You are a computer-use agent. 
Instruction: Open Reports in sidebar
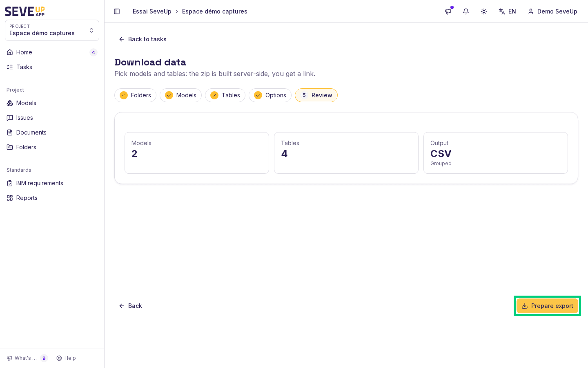pyautogui.click(x=52, y=198)
